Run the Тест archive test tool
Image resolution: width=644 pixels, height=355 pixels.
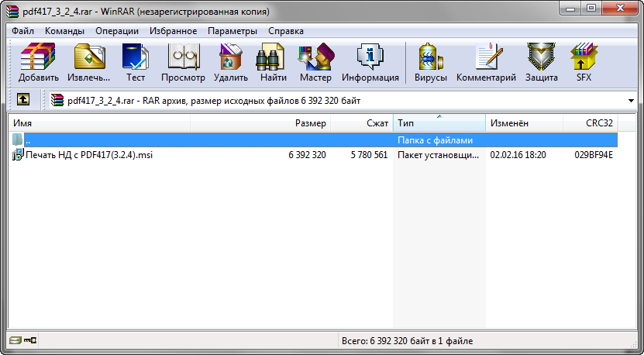136,62
